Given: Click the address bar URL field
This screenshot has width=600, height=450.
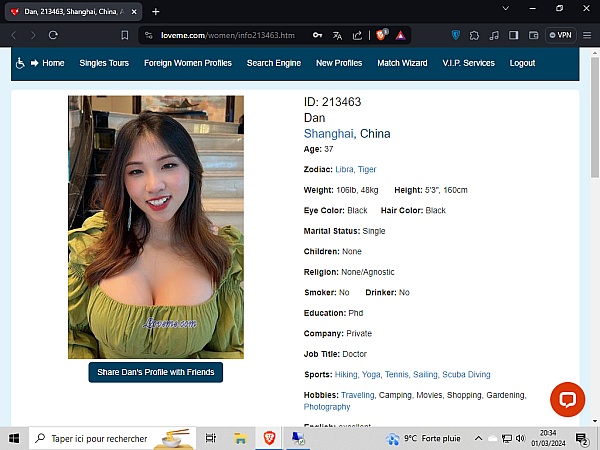Looking at the screenshot, I should tap(228, 36).
